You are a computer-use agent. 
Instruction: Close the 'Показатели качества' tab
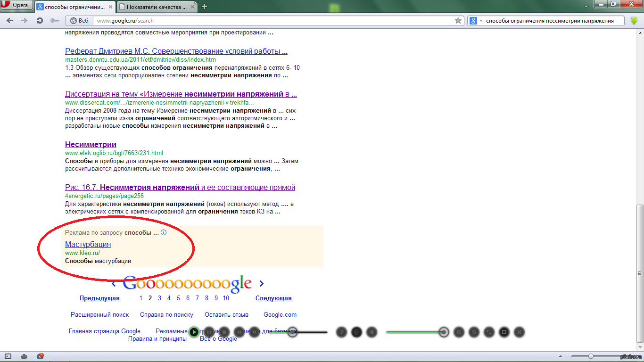tap(193, 7)
